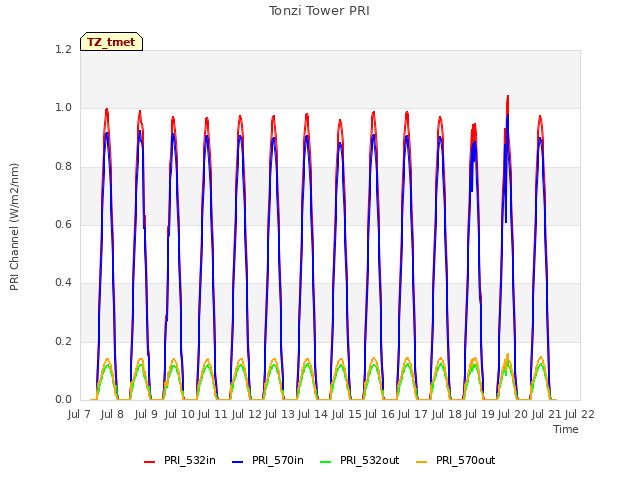The image size is (640, 480).
Task: Click the Jul 21 x-axis tick label
Action: click(547, 415)
